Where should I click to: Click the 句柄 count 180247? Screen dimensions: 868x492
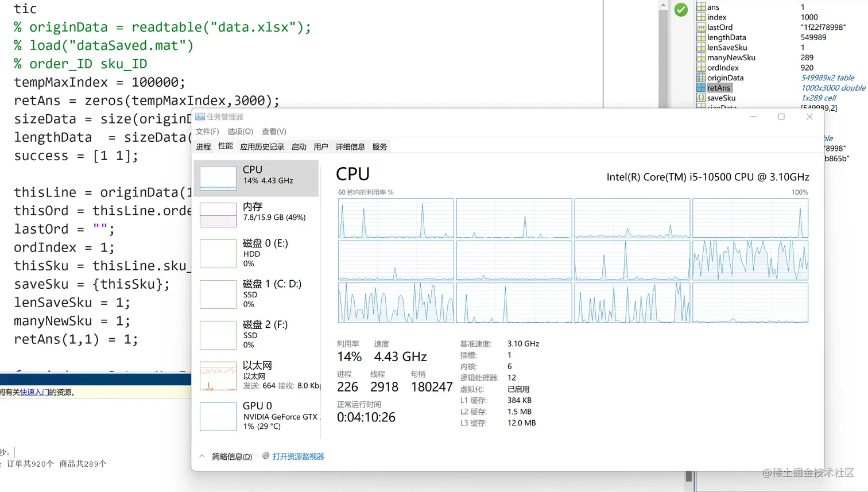pyautogui.click(x=432, y=387)
